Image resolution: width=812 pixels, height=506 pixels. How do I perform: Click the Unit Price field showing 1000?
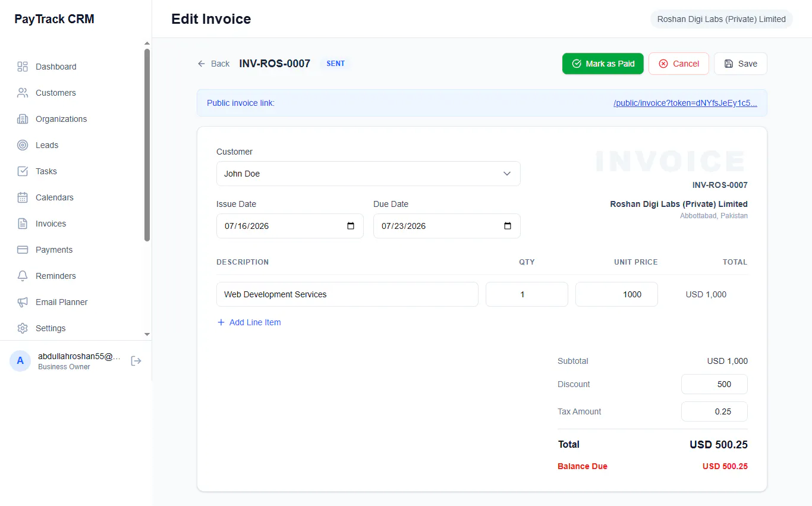[616, 294]
